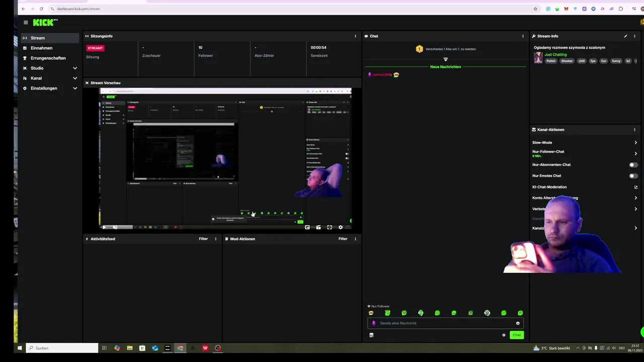This screenshot has width=644, height=362.
Task: Click the Just Chatting category thumbnail
Action: [538, 57]
